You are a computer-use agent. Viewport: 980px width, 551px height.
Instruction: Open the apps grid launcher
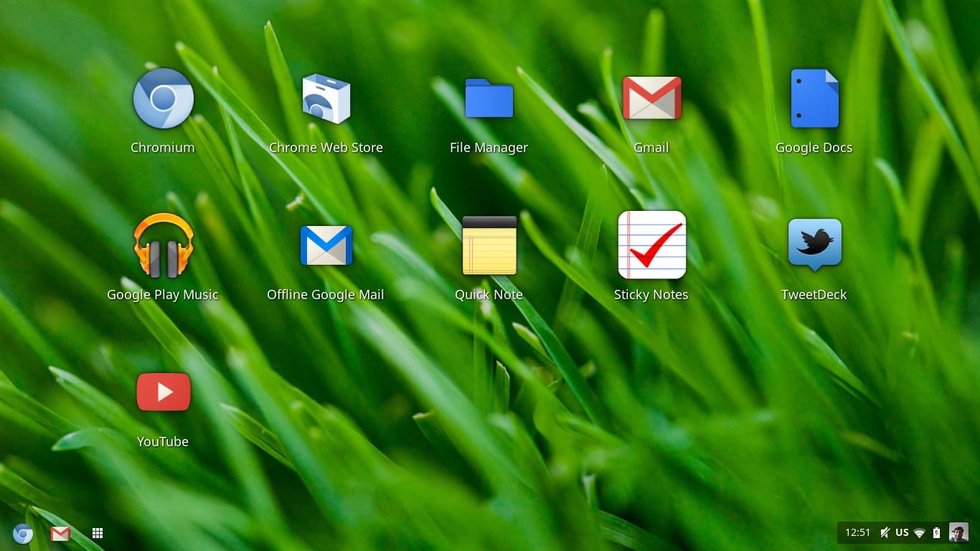coord(98,533)
